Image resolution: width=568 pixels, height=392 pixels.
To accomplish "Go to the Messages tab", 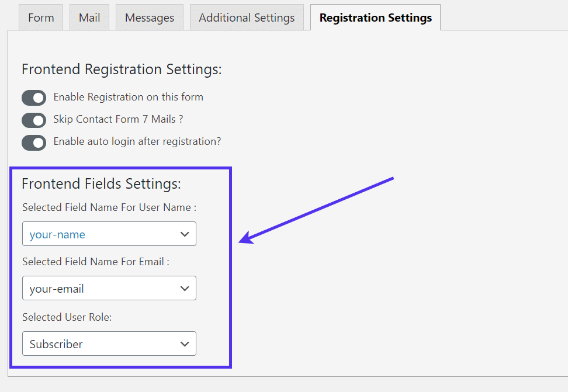I will pyautogui.click(x=149, y=18).
